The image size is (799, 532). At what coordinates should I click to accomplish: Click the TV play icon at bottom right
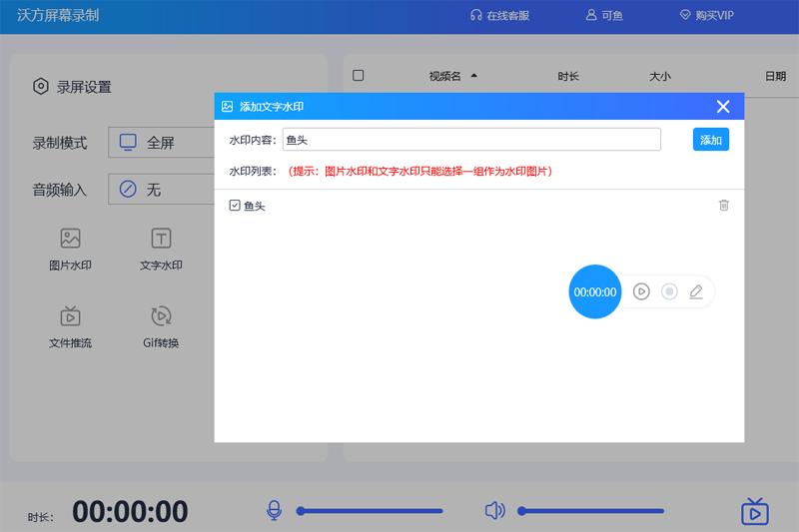click(755, 512)
